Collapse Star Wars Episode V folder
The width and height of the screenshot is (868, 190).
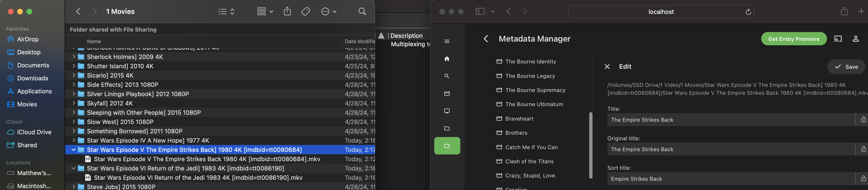click(74, 150)
